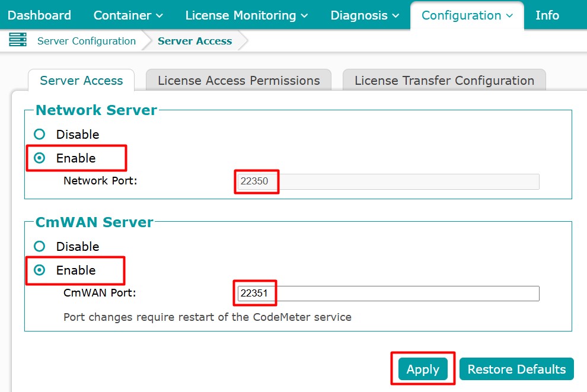
Task: Go to the Info page
Action: coord(547,15)
